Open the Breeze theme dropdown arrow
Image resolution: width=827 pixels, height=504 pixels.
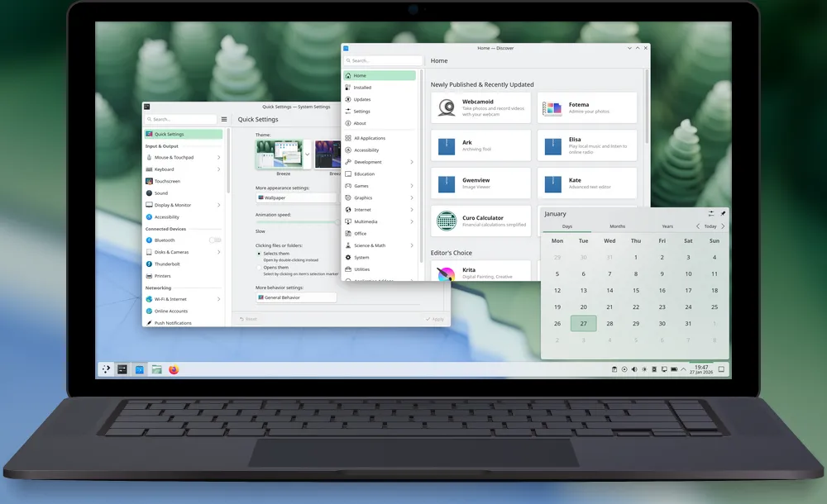coord(307,155)
